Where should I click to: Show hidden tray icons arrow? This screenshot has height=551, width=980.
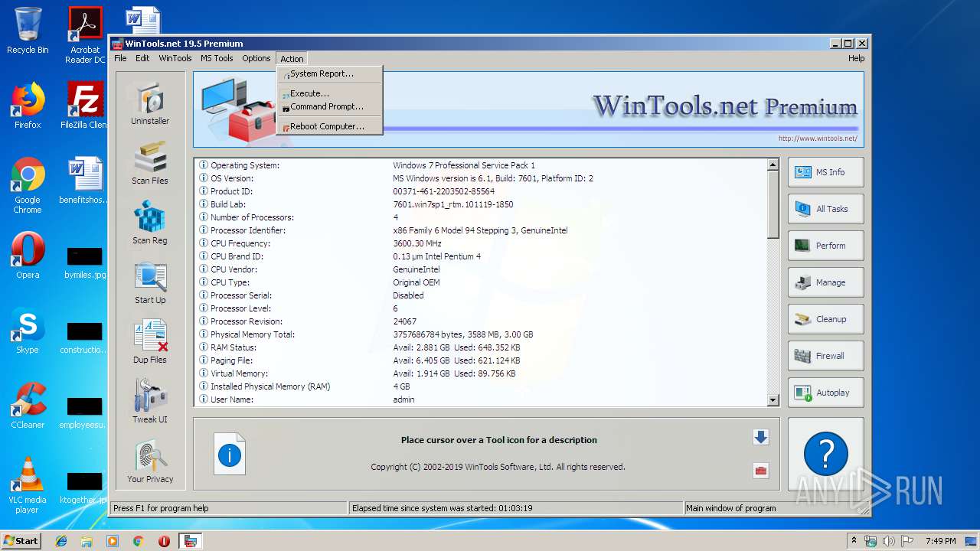click(x=854, y=541)
